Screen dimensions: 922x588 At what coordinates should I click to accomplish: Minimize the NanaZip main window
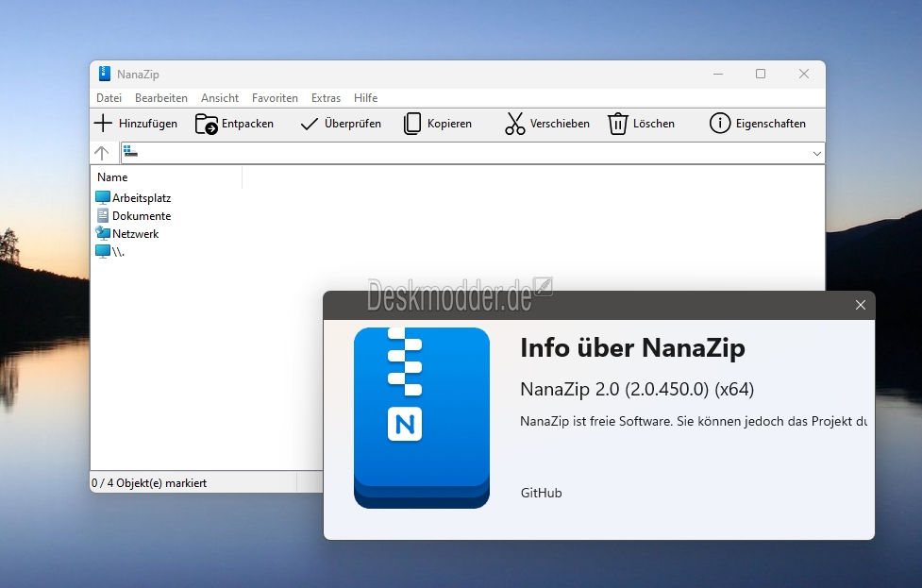[718, 74]
